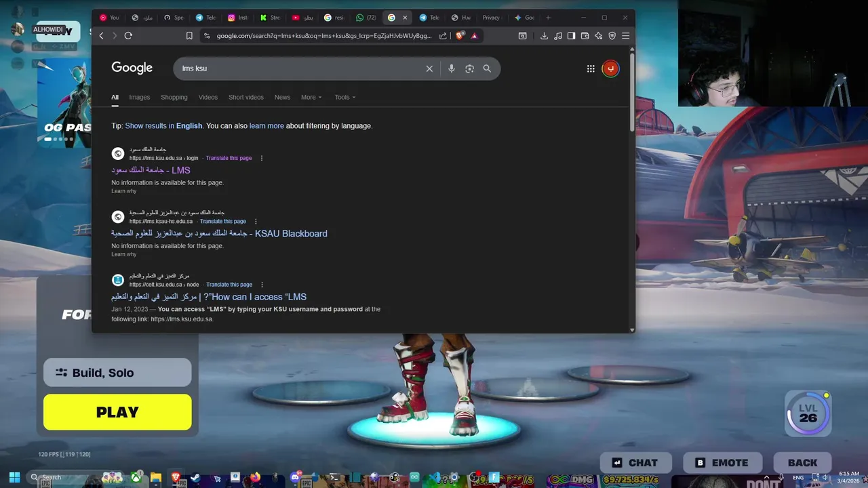Open CHAT in Fortnite lobby
The image size is (868, 488).
coord(635,463)
